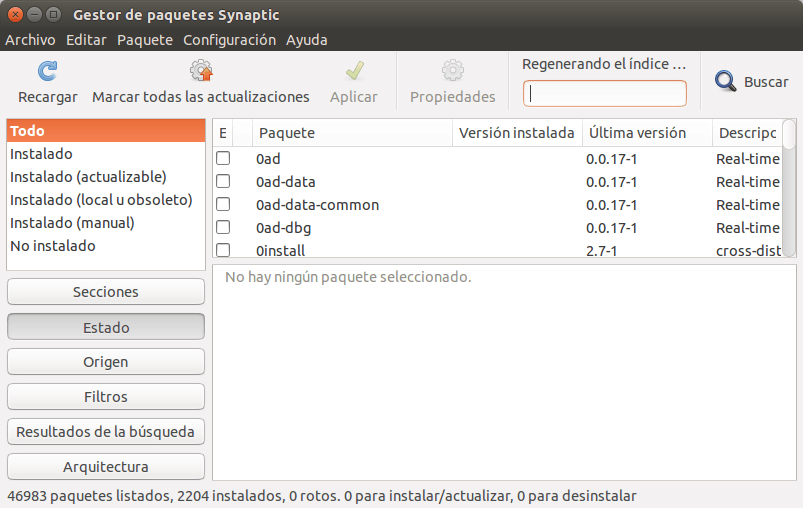Show Resultados de la búsqueda
This screenshot has height=508, width=803.
click(106, 432)
